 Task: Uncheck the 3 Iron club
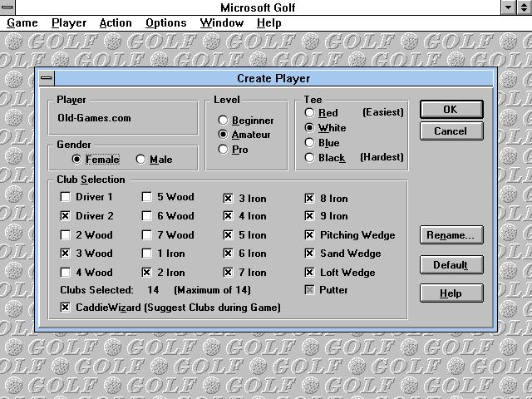[x=245, y=198]
